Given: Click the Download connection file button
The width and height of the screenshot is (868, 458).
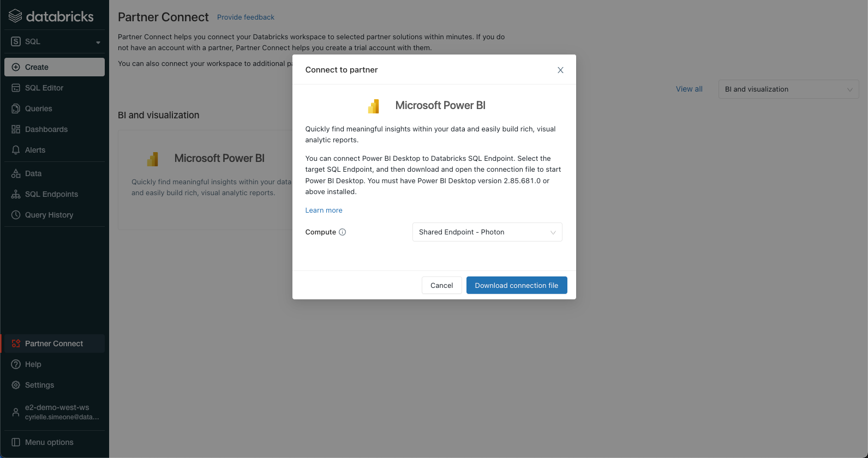Looking at the screenshot, I should point(516,285).
